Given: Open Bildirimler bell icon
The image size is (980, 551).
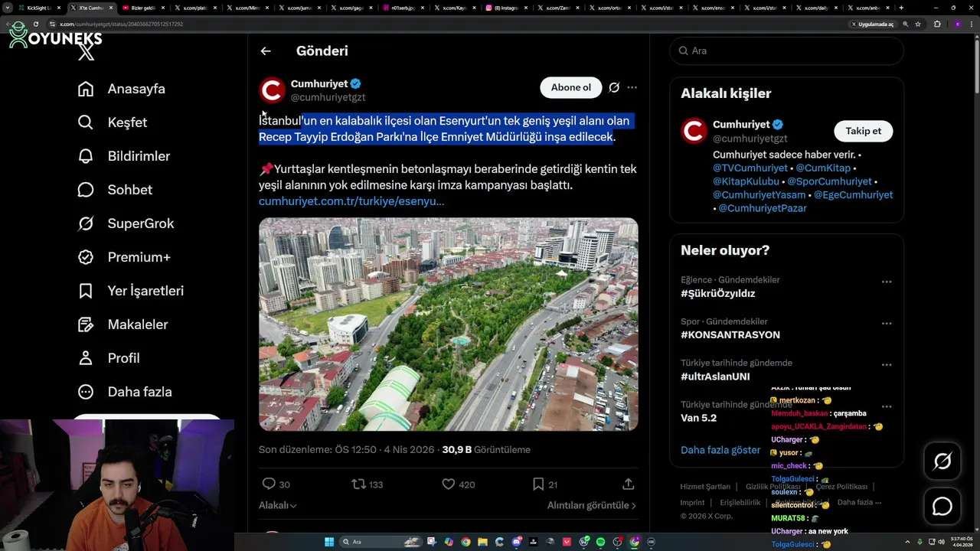Looking at the screenshot, I should click(86, 156).
